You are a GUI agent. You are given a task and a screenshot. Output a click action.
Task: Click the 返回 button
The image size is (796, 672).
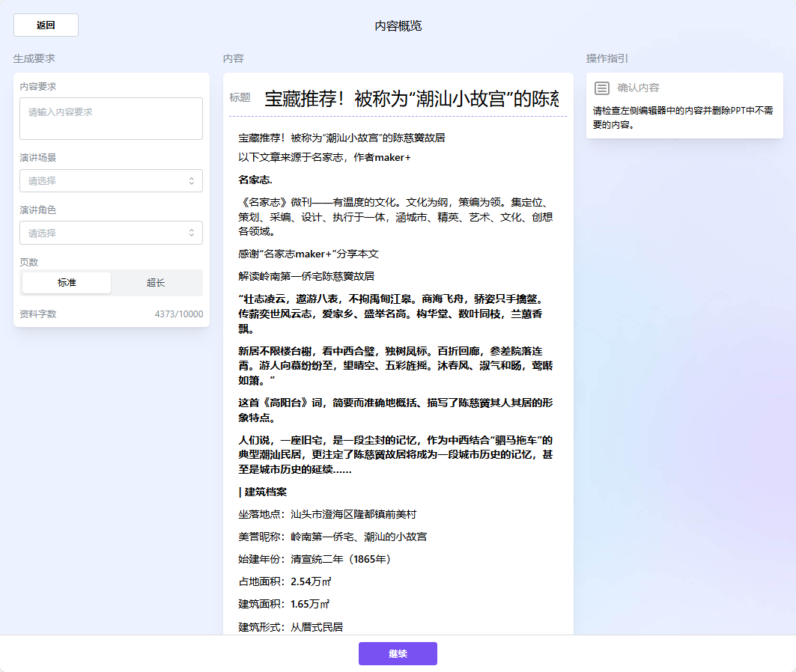click(45, 25)
